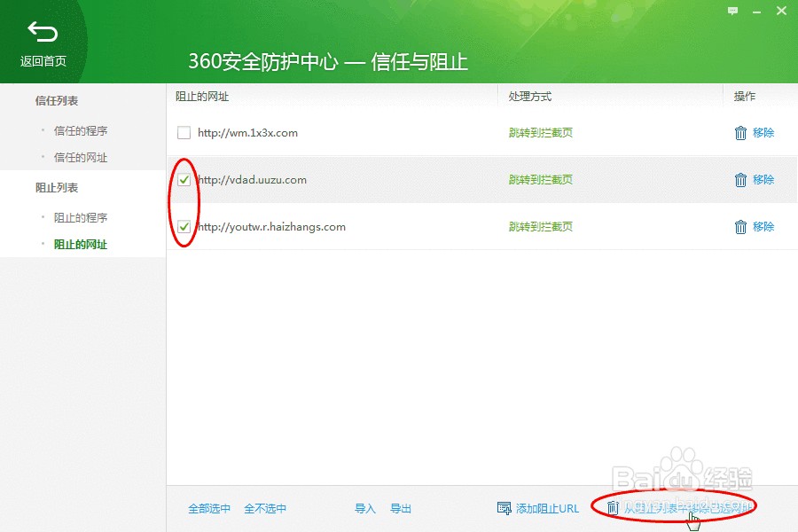Click 跳转到拦截页 in the youtw.r.haizhangs.com row
This screenshot has width=798, height=532.
click(x=541, y=227)
